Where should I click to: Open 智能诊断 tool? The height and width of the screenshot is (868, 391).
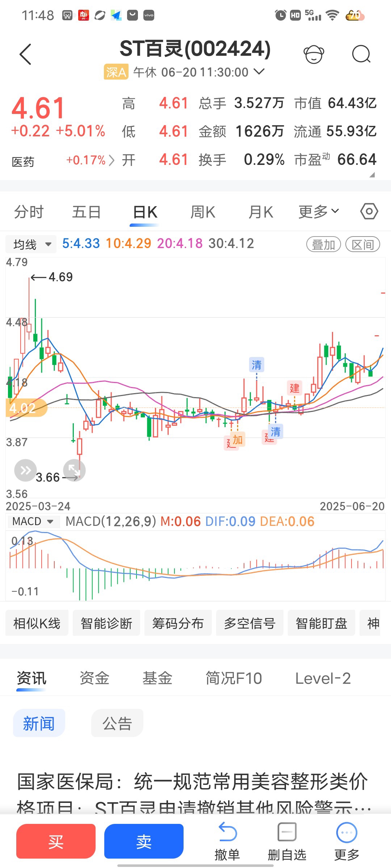pyautogui.click(x=106, y=623)
